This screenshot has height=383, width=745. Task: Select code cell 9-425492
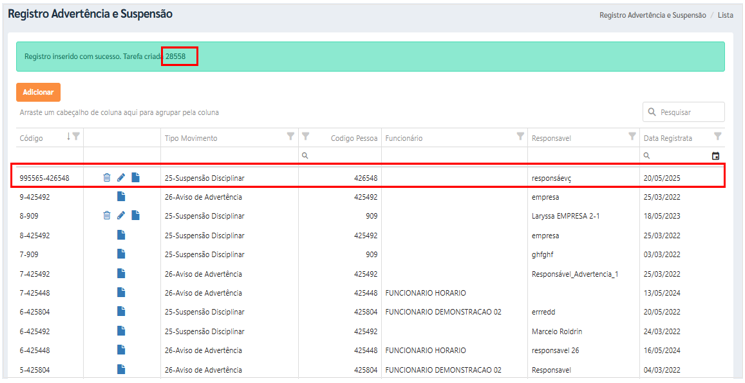(35, 197)
